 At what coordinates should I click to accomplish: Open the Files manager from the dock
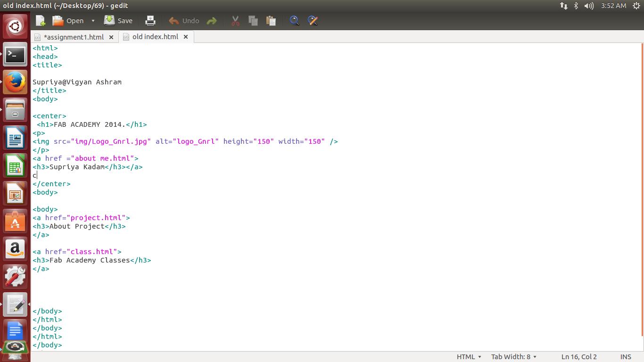click(x=15, y=111)
